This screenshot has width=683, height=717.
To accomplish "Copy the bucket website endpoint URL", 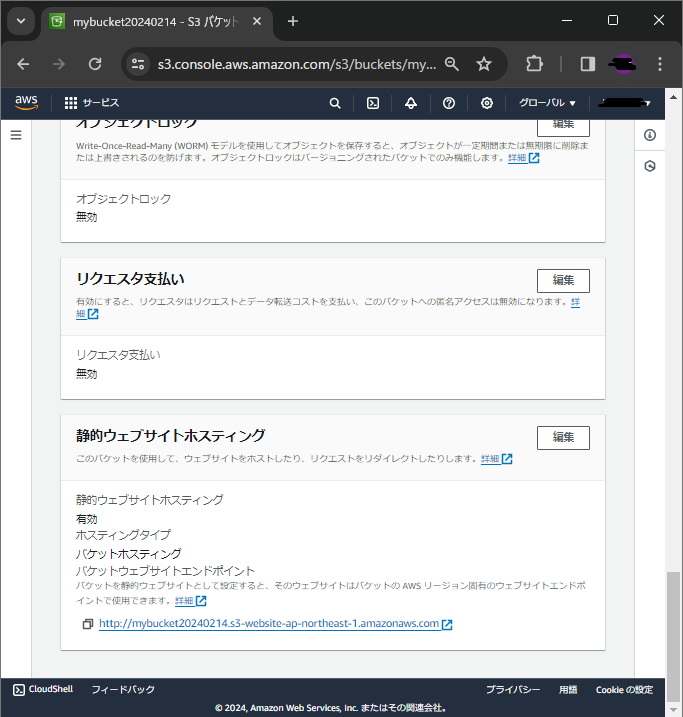I will (x=88, y=624).
